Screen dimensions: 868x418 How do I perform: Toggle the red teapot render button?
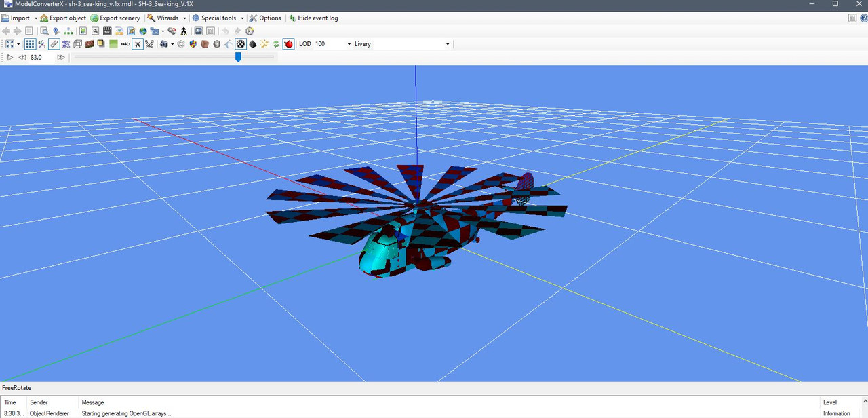pyautogui.click(x=288, y=44)
